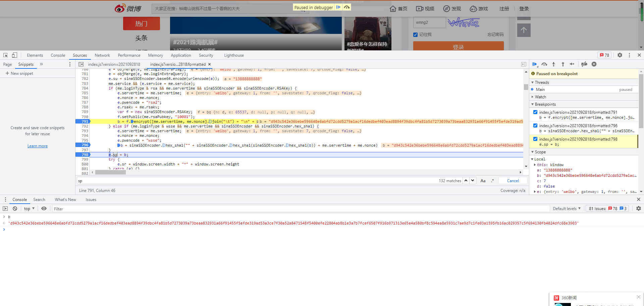This screenshot has width=644, height=306.
Task: Deactivate all breakpoints with the toolbar icon
Action: tap(584, 64)
